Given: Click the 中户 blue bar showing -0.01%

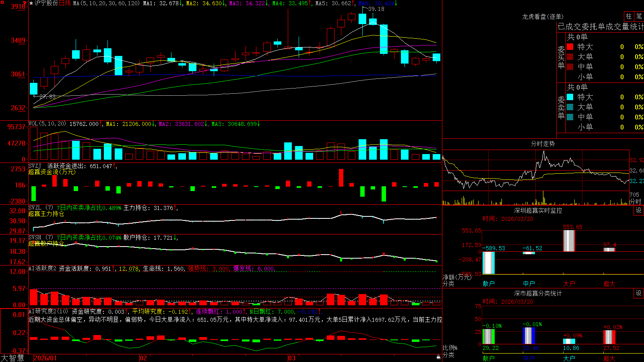Looking at the screenshot, I should point(529,336).
